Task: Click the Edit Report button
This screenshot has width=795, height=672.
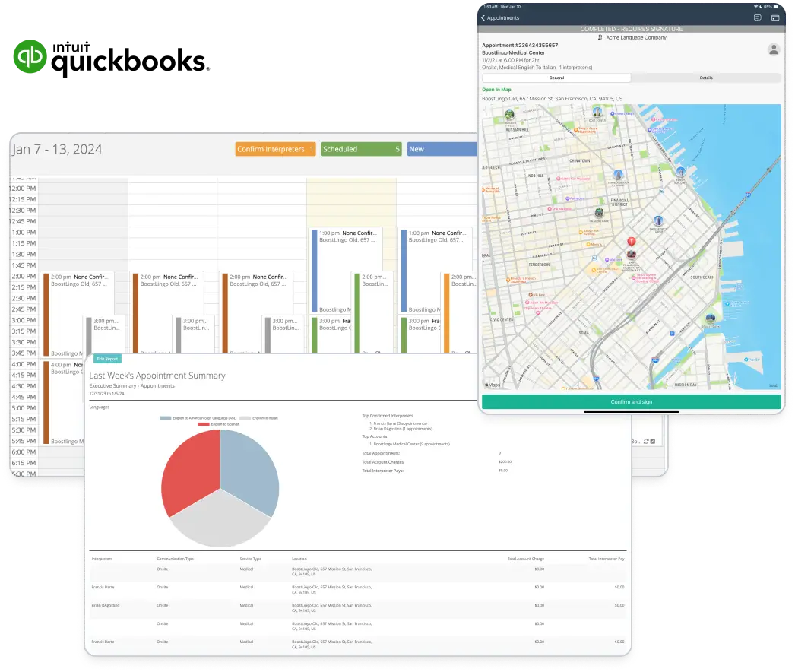Action: pyautogui.click(x=107, y=359)
